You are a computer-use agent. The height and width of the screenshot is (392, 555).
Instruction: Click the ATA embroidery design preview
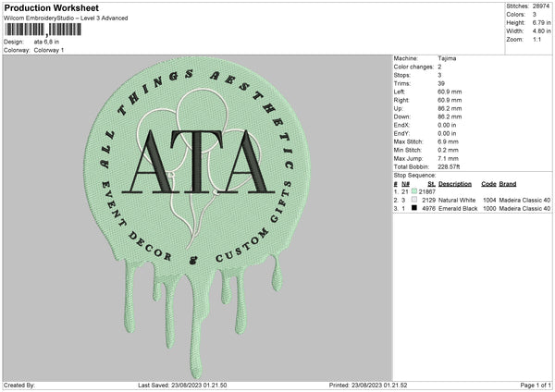coord(198,217)
